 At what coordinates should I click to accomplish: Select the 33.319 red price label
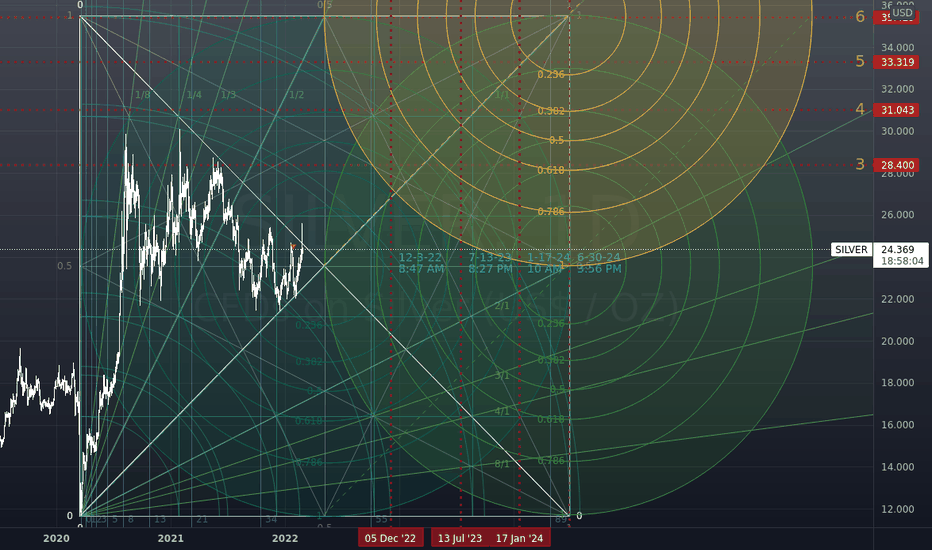click(897, 62)
